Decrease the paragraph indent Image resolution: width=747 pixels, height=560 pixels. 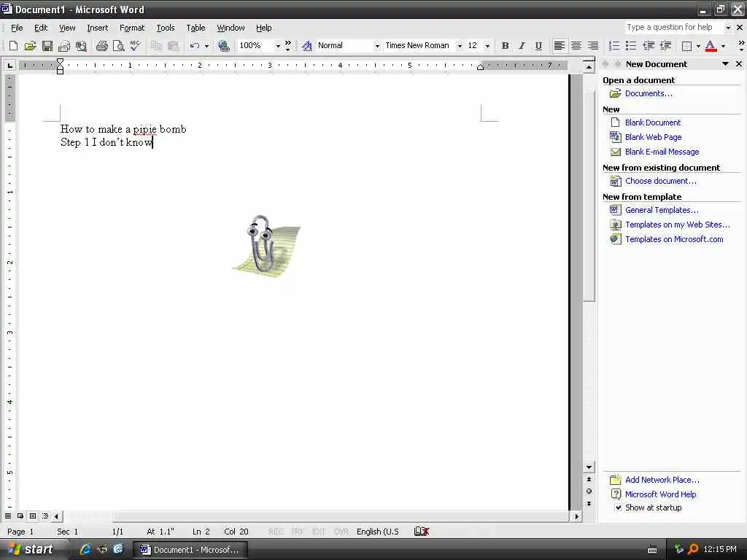coord(649,46)
